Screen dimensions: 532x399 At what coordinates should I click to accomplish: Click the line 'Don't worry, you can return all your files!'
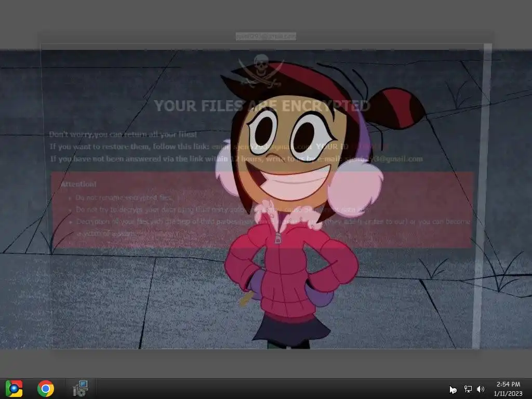tap(123, 135)
